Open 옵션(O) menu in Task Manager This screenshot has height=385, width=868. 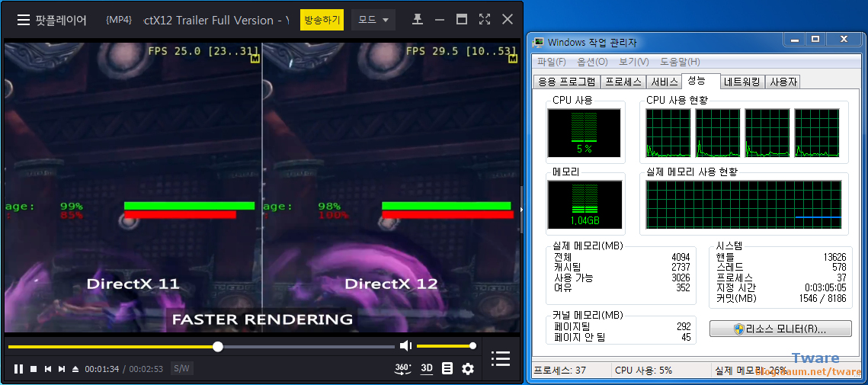(592, 62)
